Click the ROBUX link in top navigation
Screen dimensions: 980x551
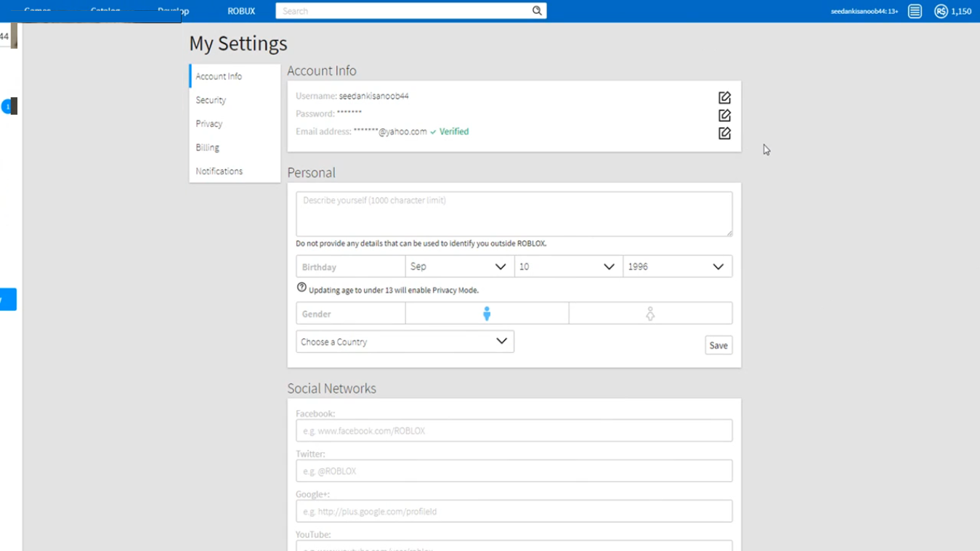click(x=241, y=12)
